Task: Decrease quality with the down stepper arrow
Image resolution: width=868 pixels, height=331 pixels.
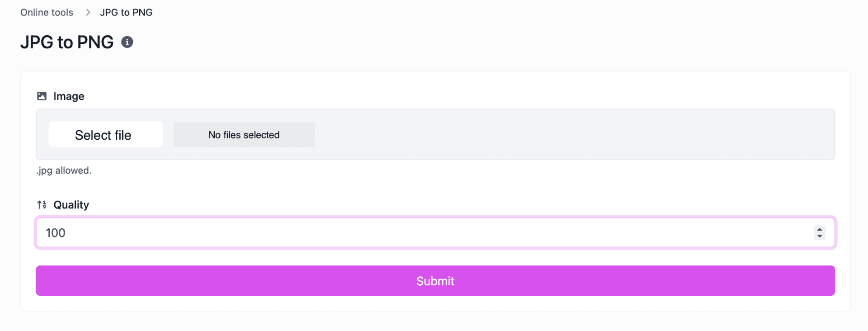Action: 820,236
